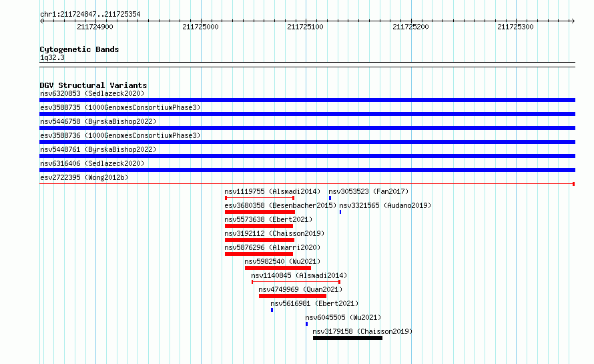Select nsv5616981 (Ebert2021) label
The width and height of the screenshot is (594, 364).
pos(314,303)
